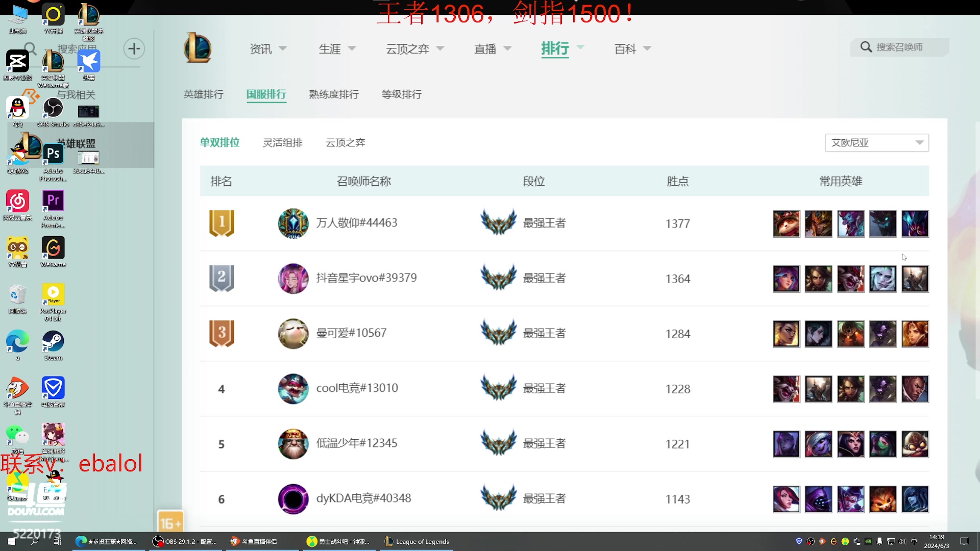Click the summoner search magnifier icon
The width and height of the screenshot is (980, 551).
coord(866,47)
